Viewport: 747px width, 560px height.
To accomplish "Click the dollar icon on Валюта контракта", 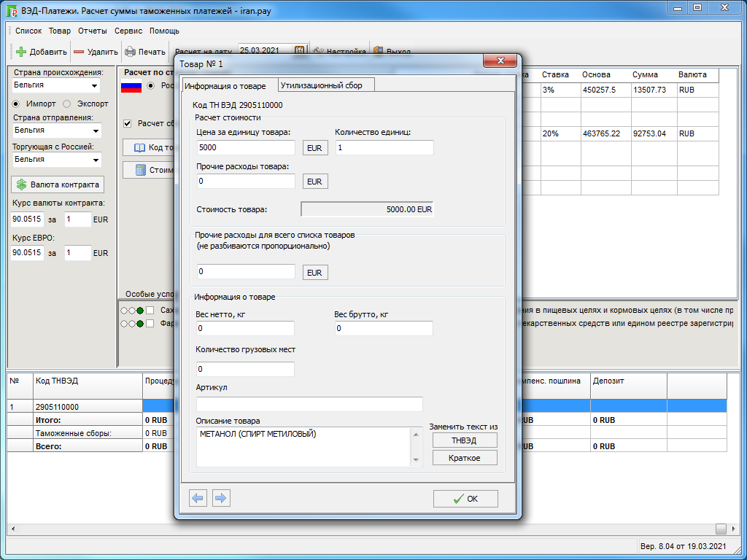I will (22, 184).
